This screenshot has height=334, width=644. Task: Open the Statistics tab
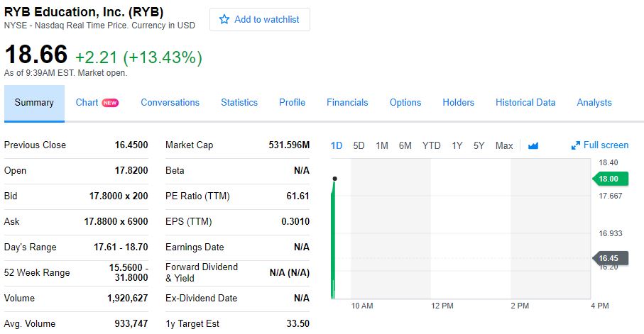pos(239,103)
